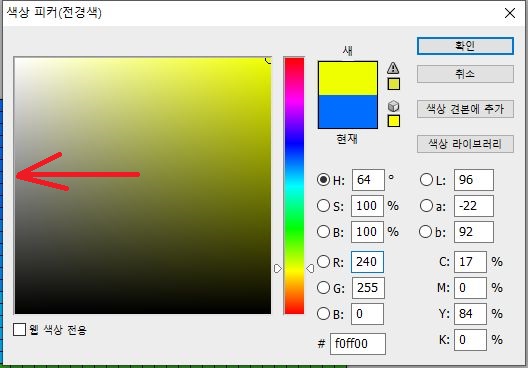Click the new yellow color preview
Viewport: 528px width, 368px height.
[348, 78]
